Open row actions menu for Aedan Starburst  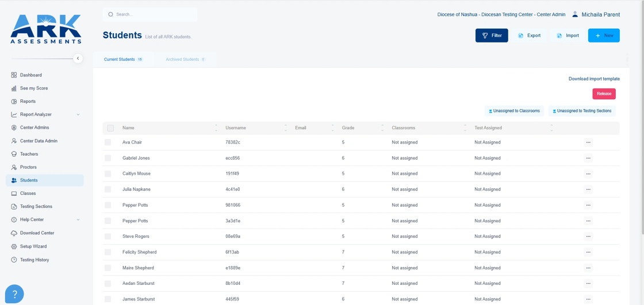click(588, 284)
